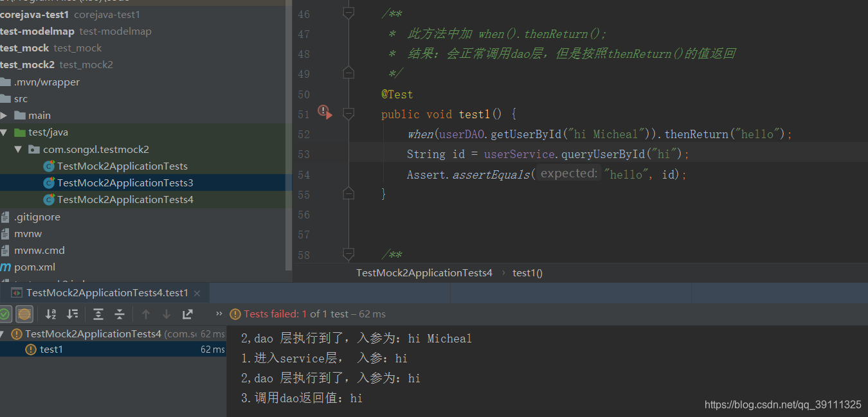
Task: Open the pom.xml file
Action: (x=35, y=267)
